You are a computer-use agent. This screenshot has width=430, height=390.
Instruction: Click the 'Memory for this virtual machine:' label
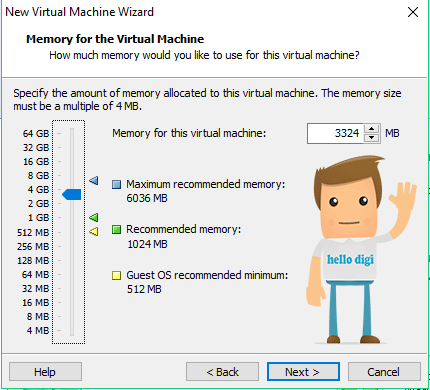(x=189, y=133)
